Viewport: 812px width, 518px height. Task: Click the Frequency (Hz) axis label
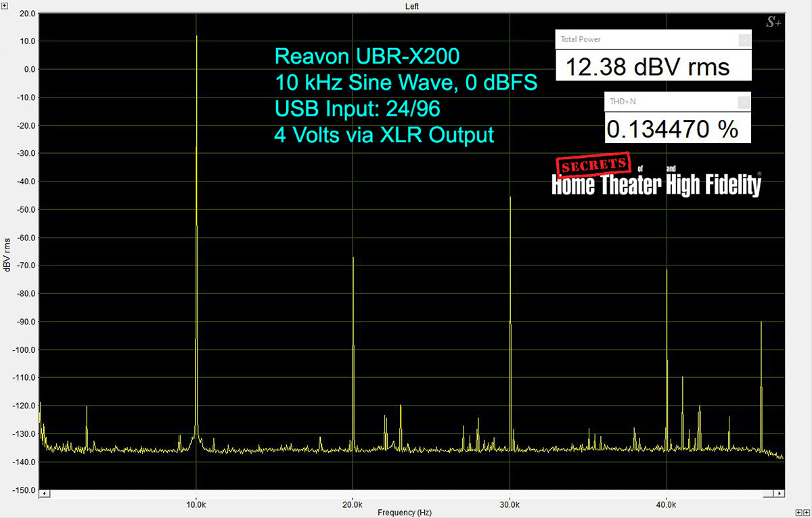(x=405, y=513)
